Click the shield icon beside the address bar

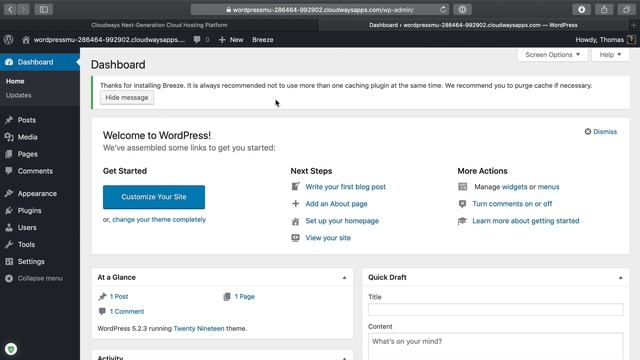[x=462, y=9]
